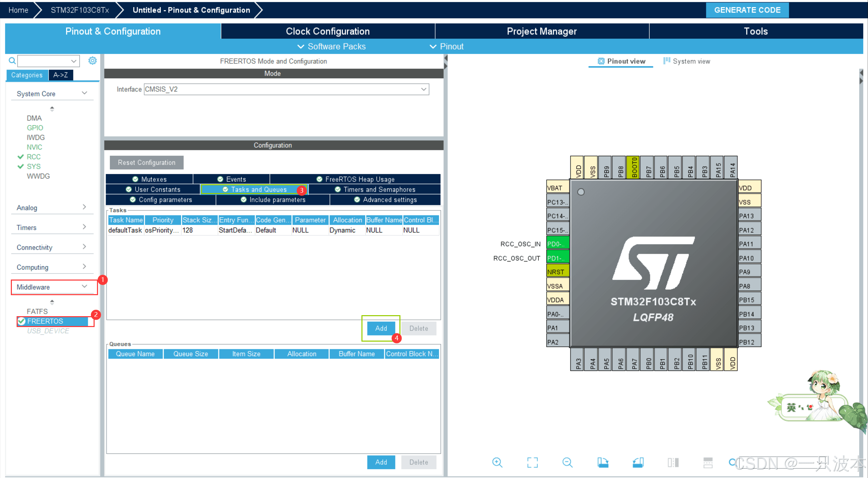Click the Reset Configuration button
868x478 pixels.
(x=146, y=162)
